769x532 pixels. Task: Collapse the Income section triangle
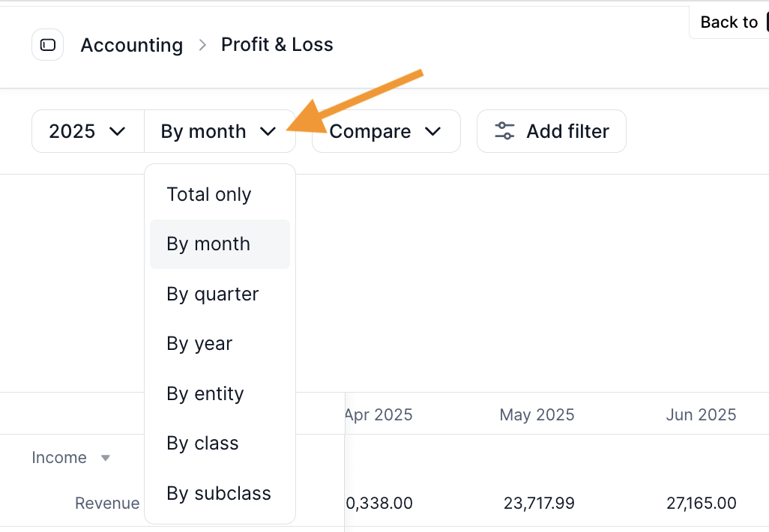pyautogui.click(x=106, y=458)
